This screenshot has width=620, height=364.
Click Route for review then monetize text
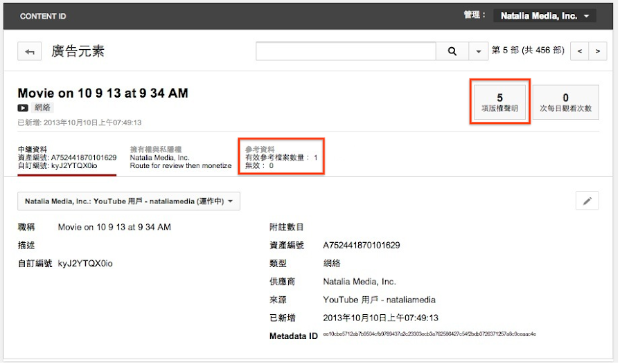(x=181, y=166)
